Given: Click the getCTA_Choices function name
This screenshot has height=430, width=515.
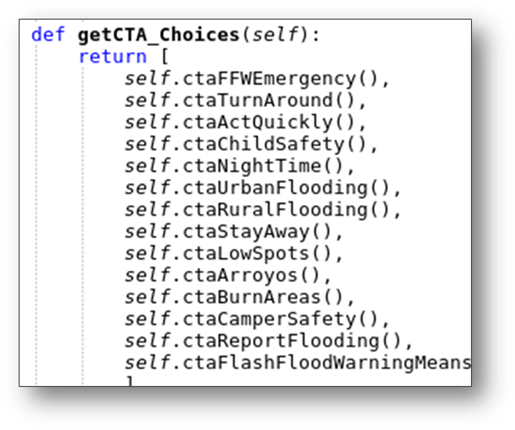Looking at the screenshot, I should point(159,35).
